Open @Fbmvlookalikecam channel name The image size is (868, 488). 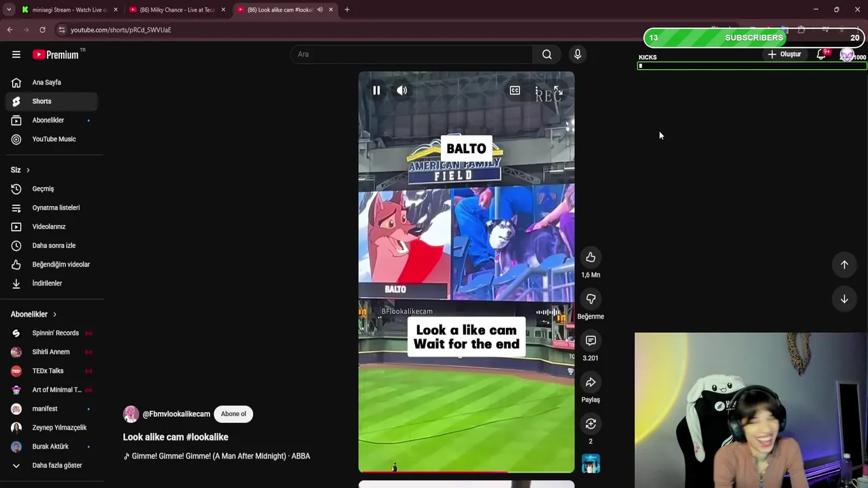tap(176, 414)
